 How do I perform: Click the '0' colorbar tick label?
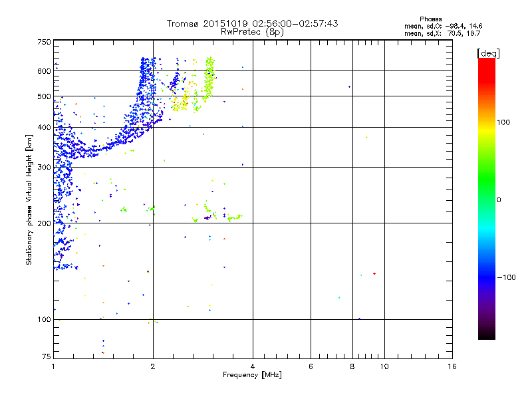pyautogui.click(x=499, y=200)
